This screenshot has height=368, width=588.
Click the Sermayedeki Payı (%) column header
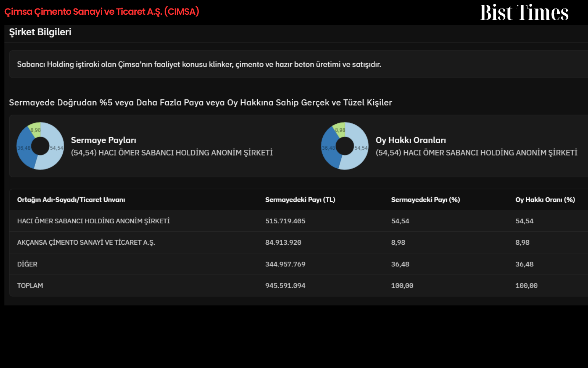click(x=426, y=200)
